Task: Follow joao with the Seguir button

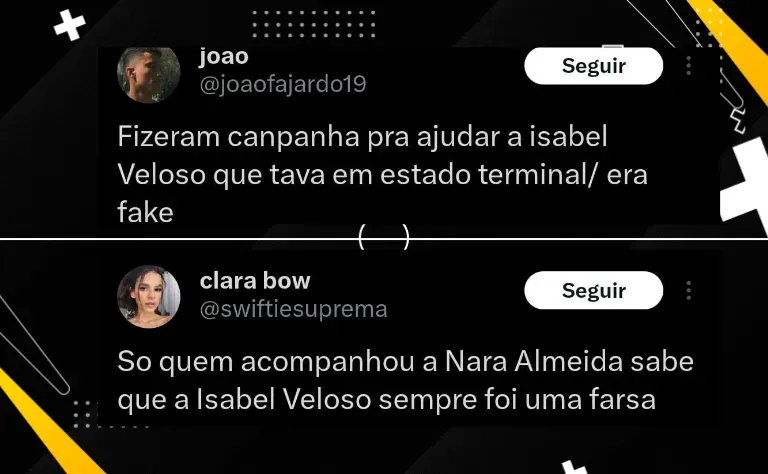Action: [x=594, y=66]
